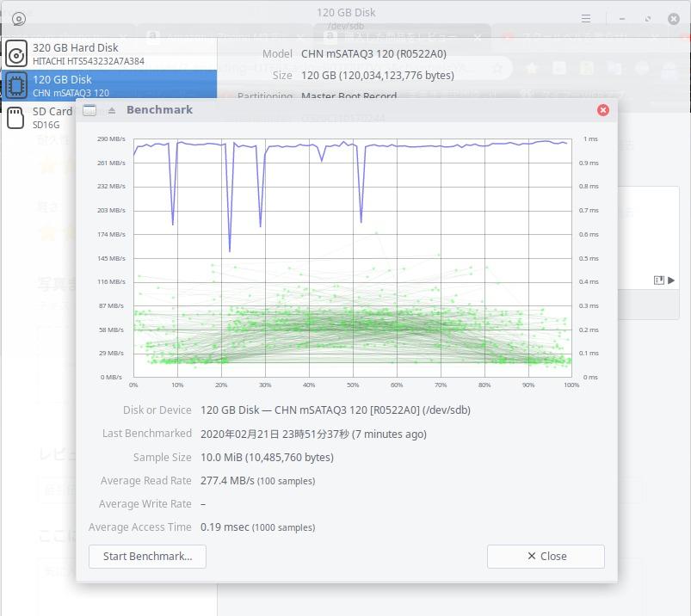The height and width of the screenshot is (616, 691).
Task: Click the '0 MB/s' axis label
Action: [x=111, y=377]
